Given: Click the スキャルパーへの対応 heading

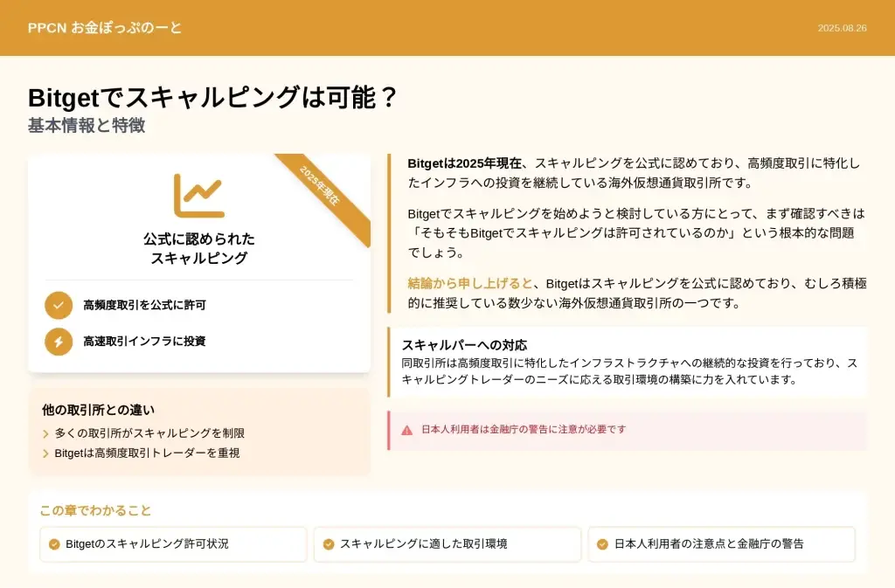Looking at the screenshot, I should (x=464, y=345).
